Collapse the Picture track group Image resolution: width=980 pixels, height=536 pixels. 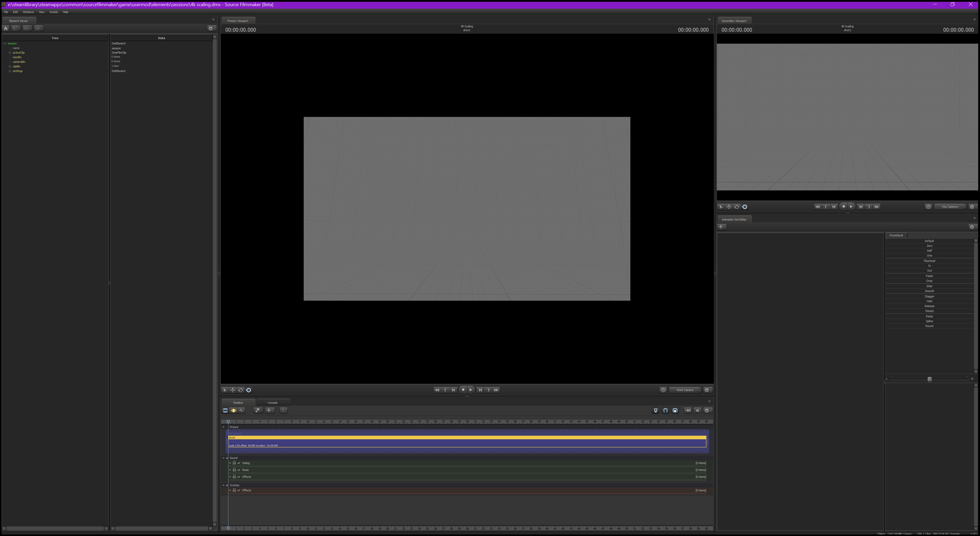223,427
